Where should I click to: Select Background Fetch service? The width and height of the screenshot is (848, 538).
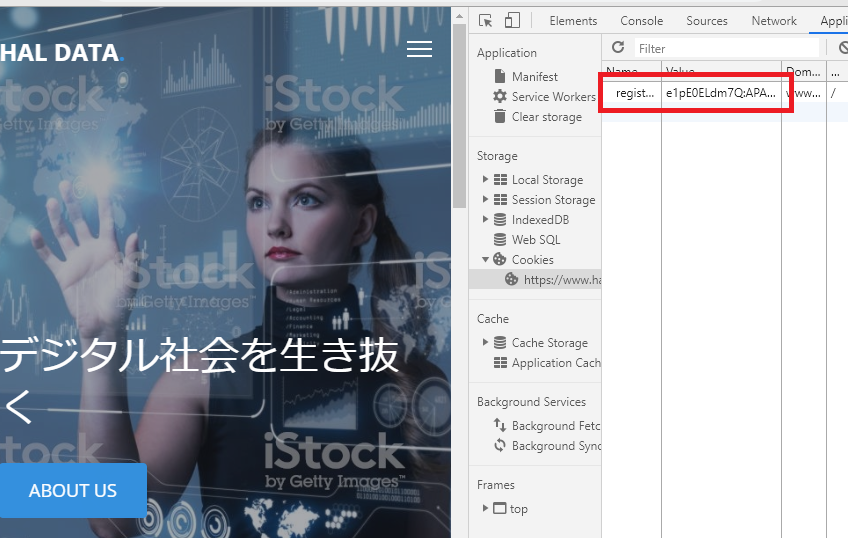point(556,426)
